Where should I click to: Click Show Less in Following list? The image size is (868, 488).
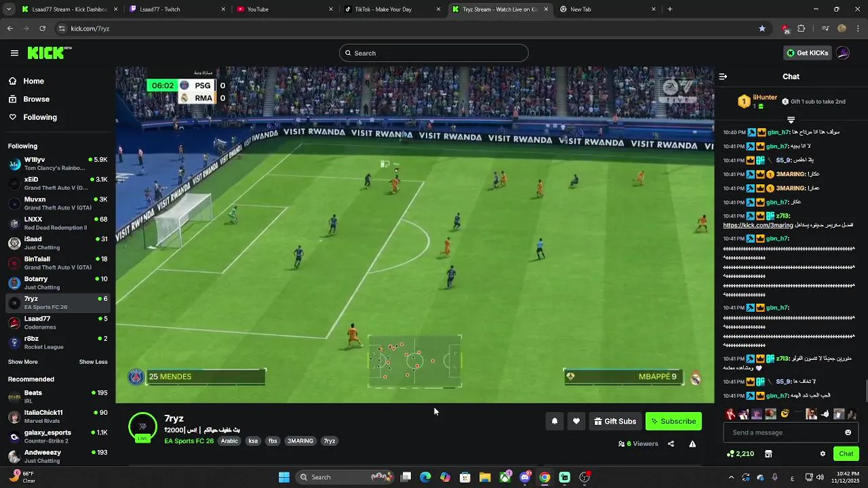click(94, 362)
